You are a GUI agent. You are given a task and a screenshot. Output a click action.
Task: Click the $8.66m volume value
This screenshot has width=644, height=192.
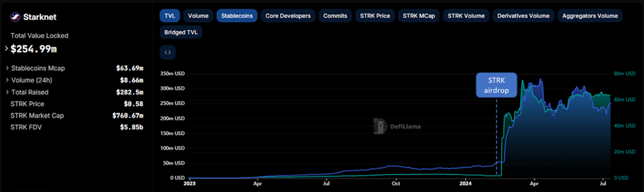[x=132, y=80]
